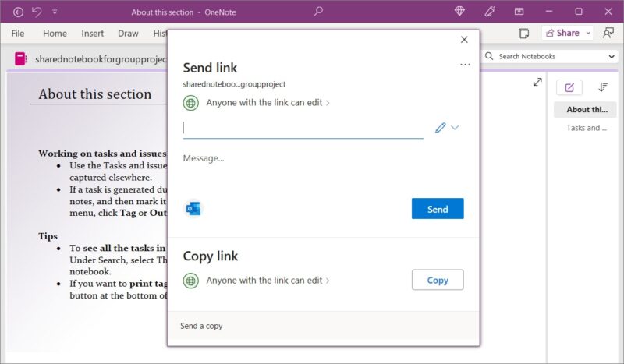
Task: Click the Share button
Action: [x=562, y=33]
